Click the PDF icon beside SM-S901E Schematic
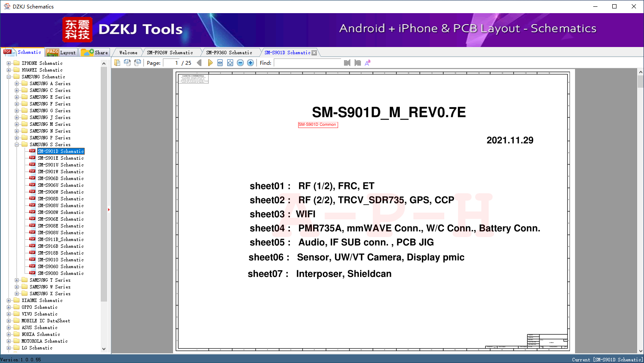 click(32, 158)
